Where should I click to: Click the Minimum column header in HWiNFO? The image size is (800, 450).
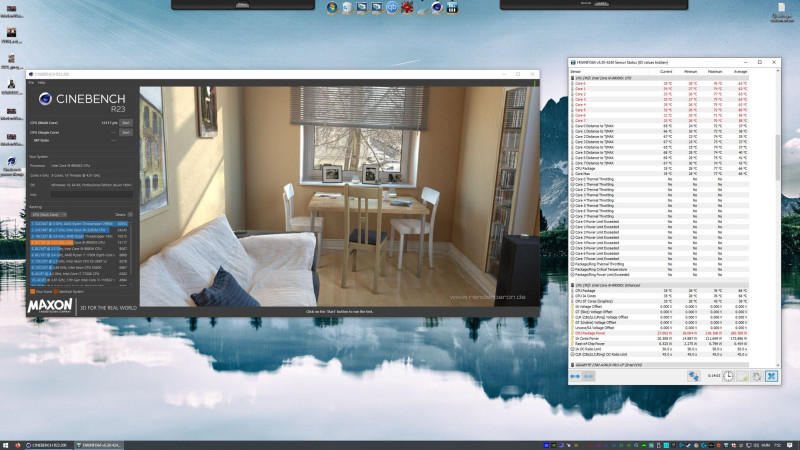click(x=690, y=72)
